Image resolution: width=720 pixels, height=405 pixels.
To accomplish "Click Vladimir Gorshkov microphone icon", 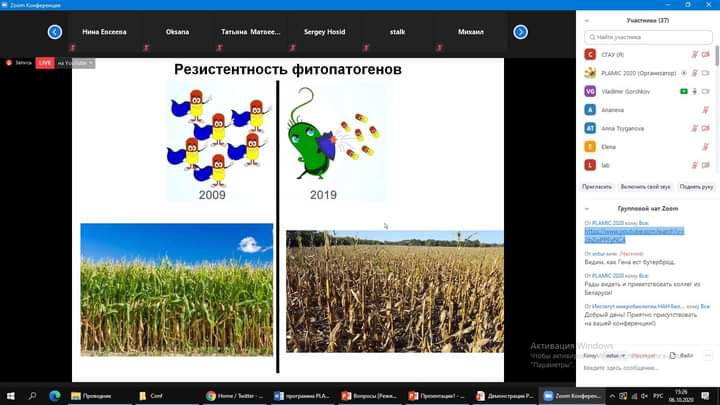I will click(695, 91).
